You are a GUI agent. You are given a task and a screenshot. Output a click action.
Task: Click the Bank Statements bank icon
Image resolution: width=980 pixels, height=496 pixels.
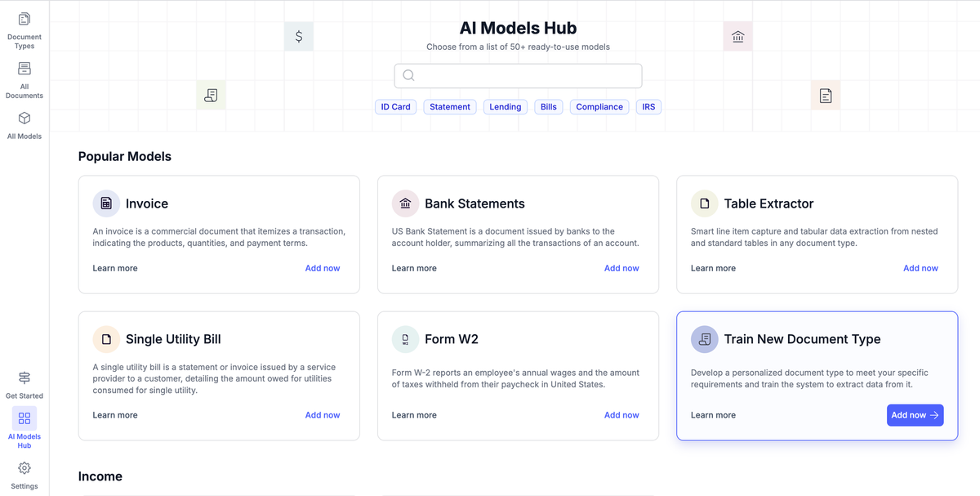pos(404,203)
